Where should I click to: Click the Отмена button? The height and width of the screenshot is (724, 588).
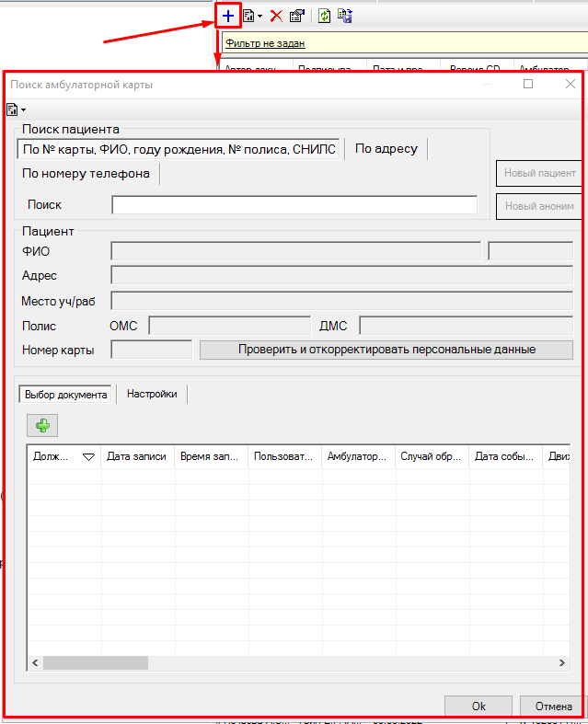pos(552,706)
